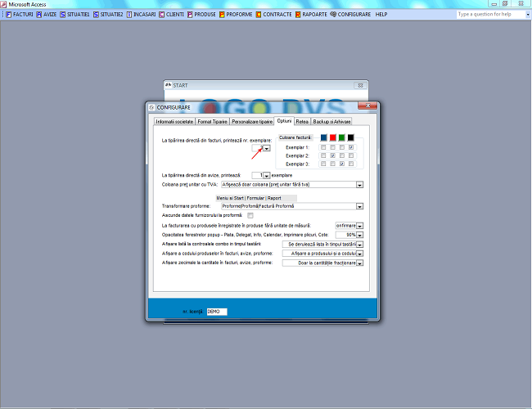
Task: Open the FACTURI toolbar icon
Action: [x=9, y=14]
